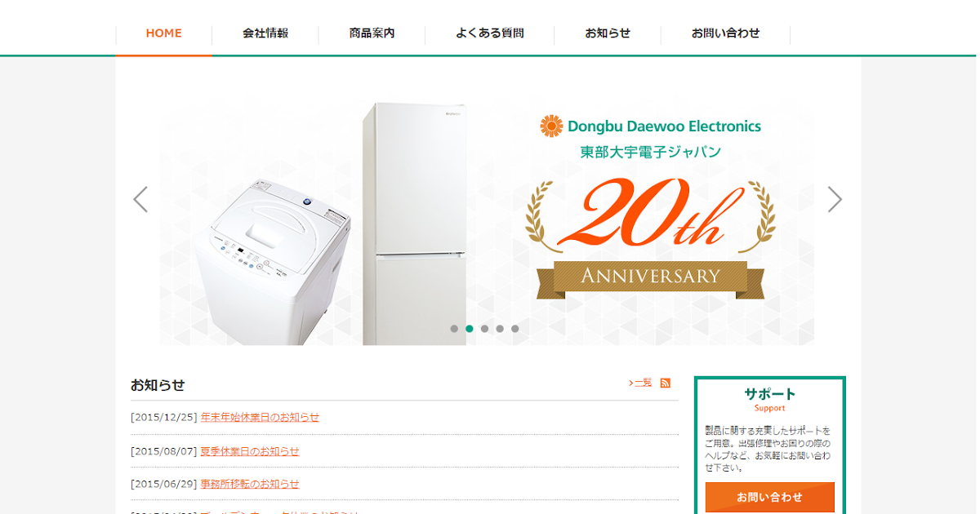Open the HOME navigation tab
The image size is (980, 514).
pos(164,33)
